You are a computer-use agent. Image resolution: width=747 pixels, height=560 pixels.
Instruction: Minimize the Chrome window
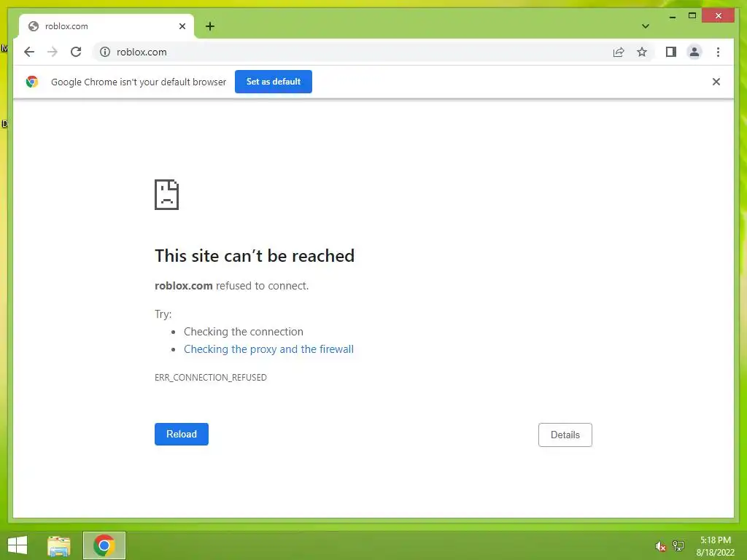pyautogui.click(x=672, y=16)
